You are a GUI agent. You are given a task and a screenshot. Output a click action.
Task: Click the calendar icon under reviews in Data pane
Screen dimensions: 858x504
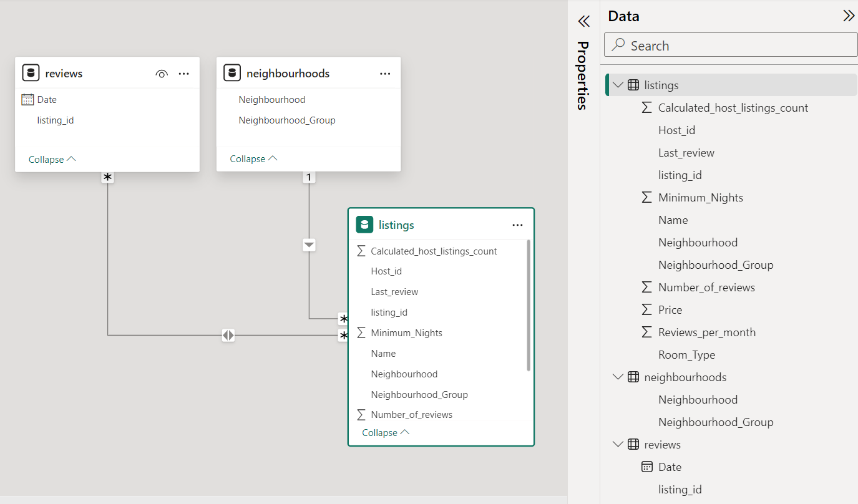(x=647, y=467)
